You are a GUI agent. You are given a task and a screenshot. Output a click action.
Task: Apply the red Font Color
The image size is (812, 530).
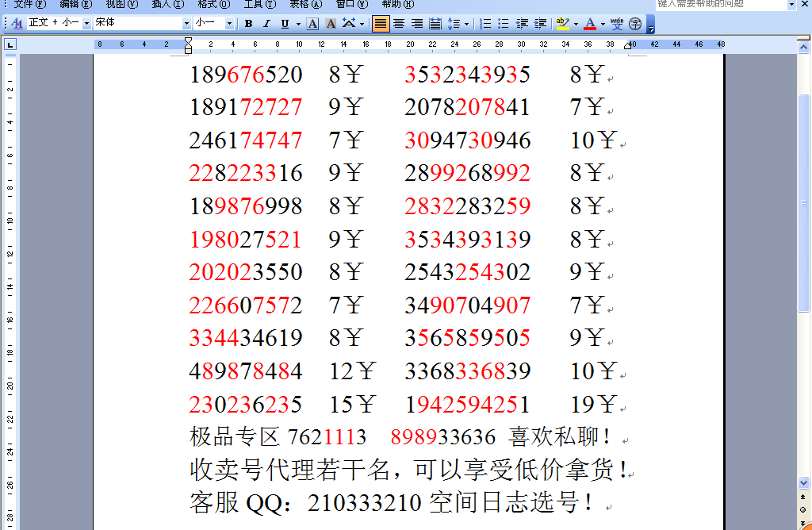click(590, 23)
